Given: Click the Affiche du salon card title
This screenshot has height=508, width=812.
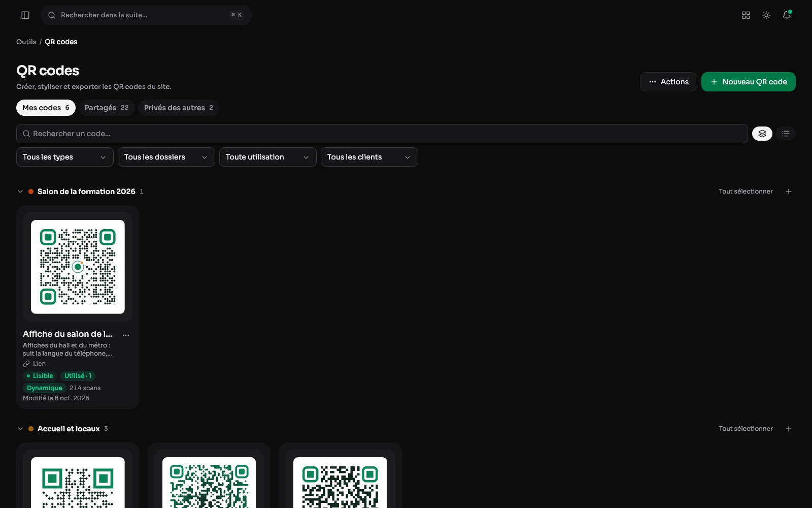Looking at the screenshot, I should (x=67, y=334).
